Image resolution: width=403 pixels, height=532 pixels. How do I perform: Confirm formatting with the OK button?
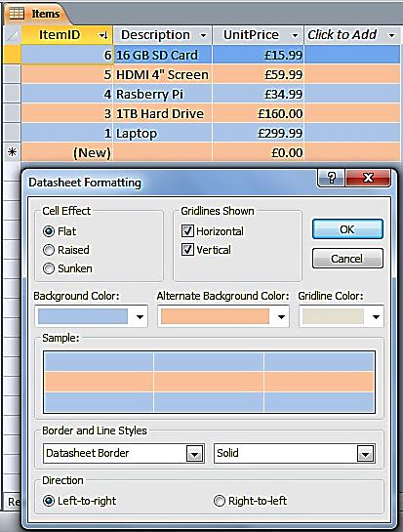[347, 229]
